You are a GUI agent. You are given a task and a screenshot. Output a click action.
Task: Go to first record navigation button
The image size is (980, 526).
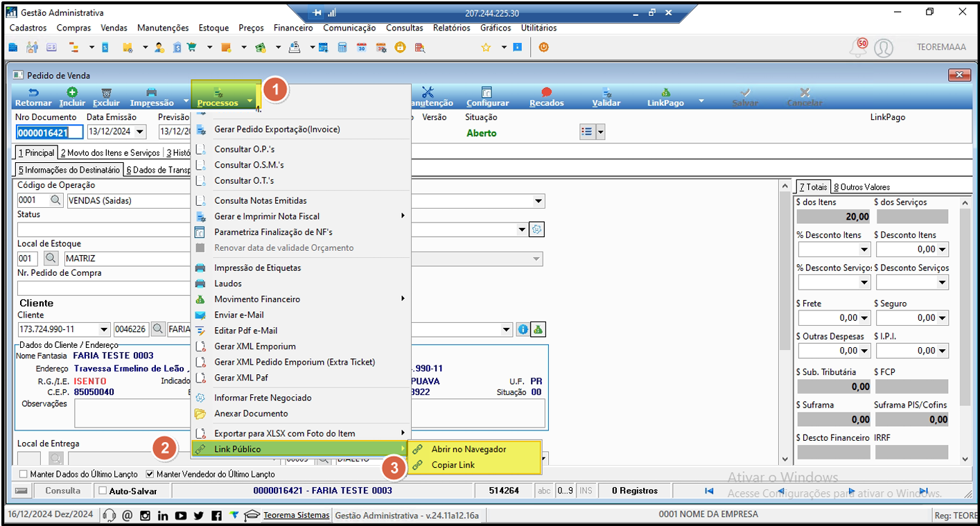coord(709,491)
